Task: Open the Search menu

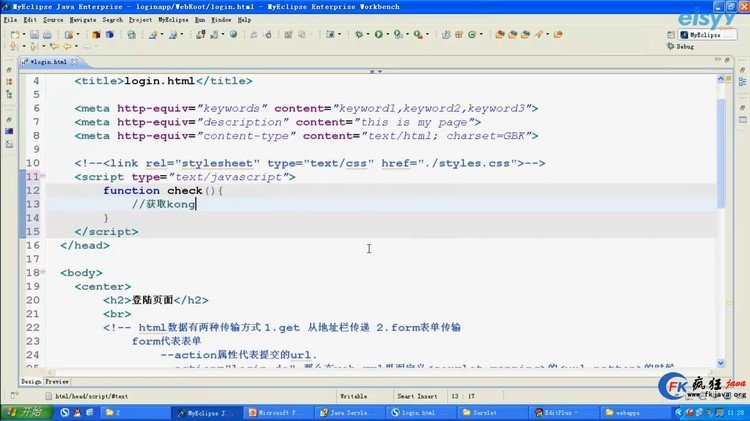Action: point(112,20)
